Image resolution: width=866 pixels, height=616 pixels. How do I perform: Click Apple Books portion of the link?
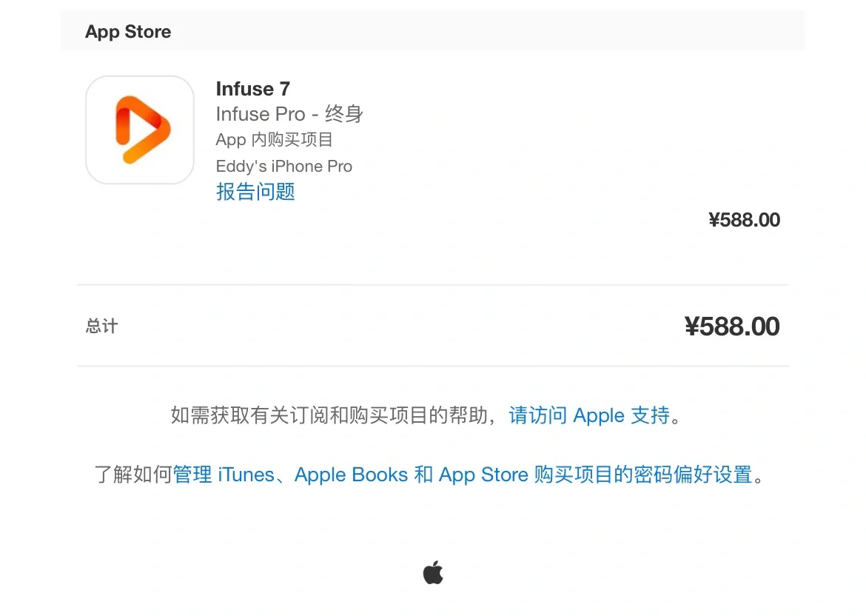click(352, 475)
